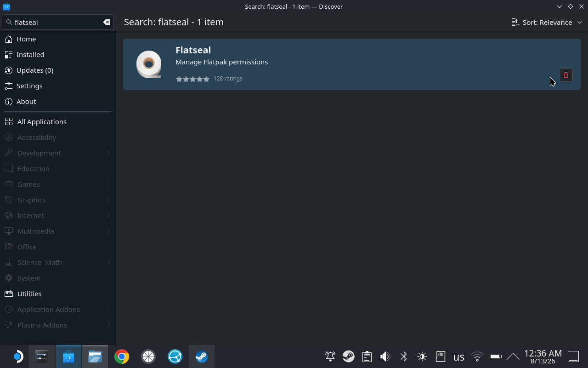
Task: Click the Flatseal app icon thumbnail
Action: 149,64
